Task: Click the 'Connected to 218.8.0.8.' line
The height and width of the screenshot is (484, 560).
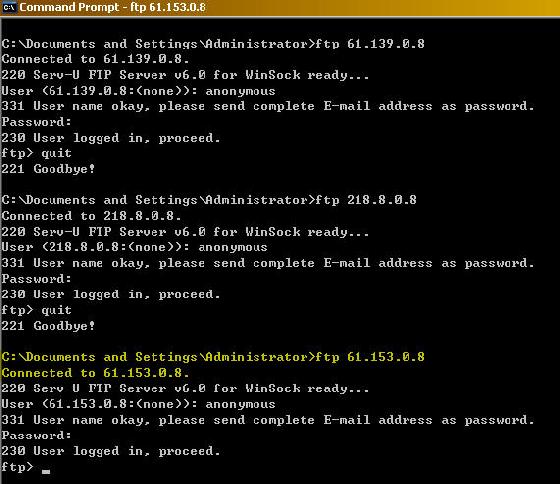Action: (x=91, y=216)
